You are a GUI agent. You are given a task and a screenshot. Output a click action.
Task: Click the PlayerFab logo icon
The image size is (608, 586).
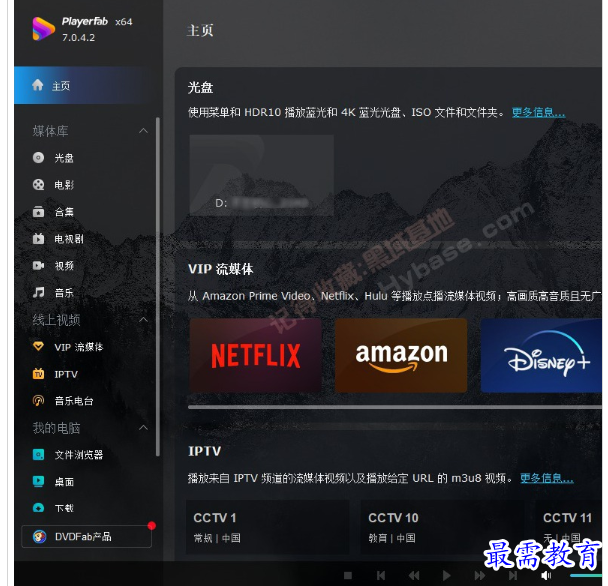click(43, 29)
